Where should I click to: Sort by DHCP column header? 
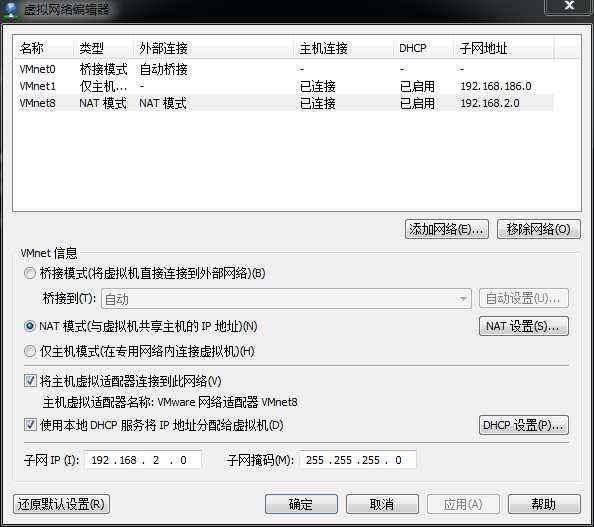point(424,48)
